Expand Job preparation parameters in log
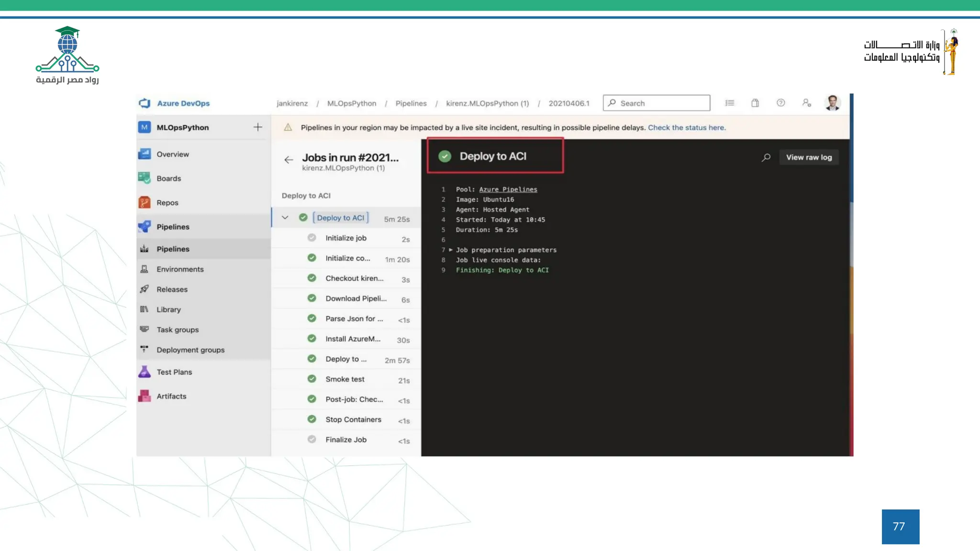This screenshot has height=551, width=980. 451,250
